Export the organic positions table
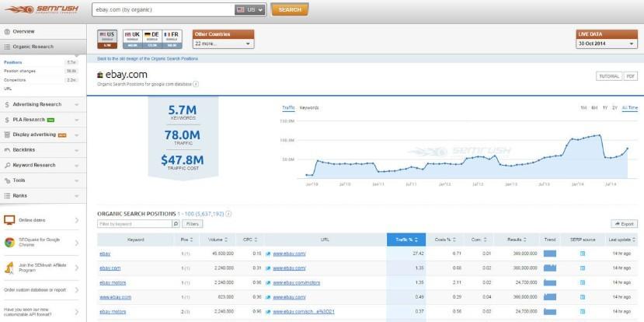 [x=624, y=224]
